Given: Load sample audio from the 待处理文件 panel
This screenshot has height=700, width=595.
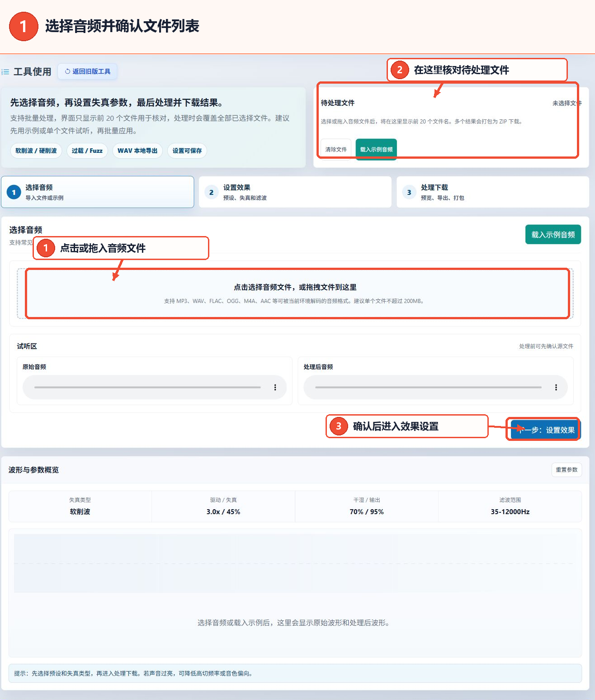Looking at the screenshot, I should point(376,149).
